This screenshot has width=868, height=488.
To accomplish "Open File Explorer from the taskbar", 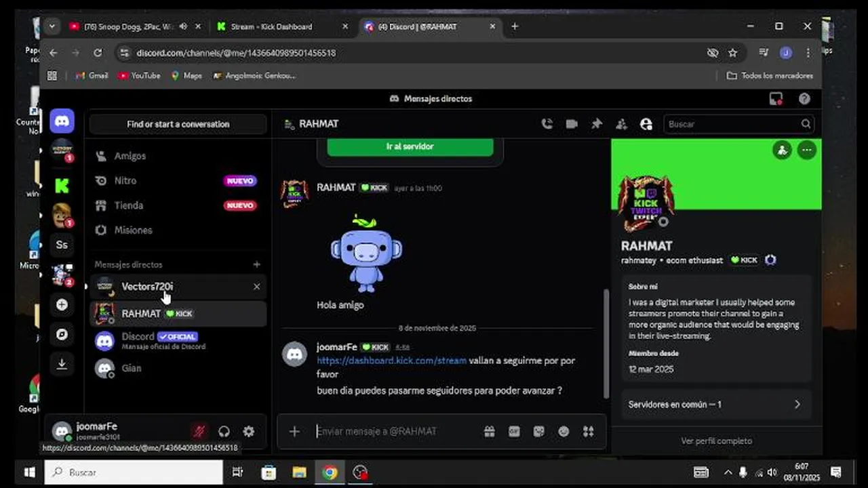I will pyautogui.click(x=299, y=472).
